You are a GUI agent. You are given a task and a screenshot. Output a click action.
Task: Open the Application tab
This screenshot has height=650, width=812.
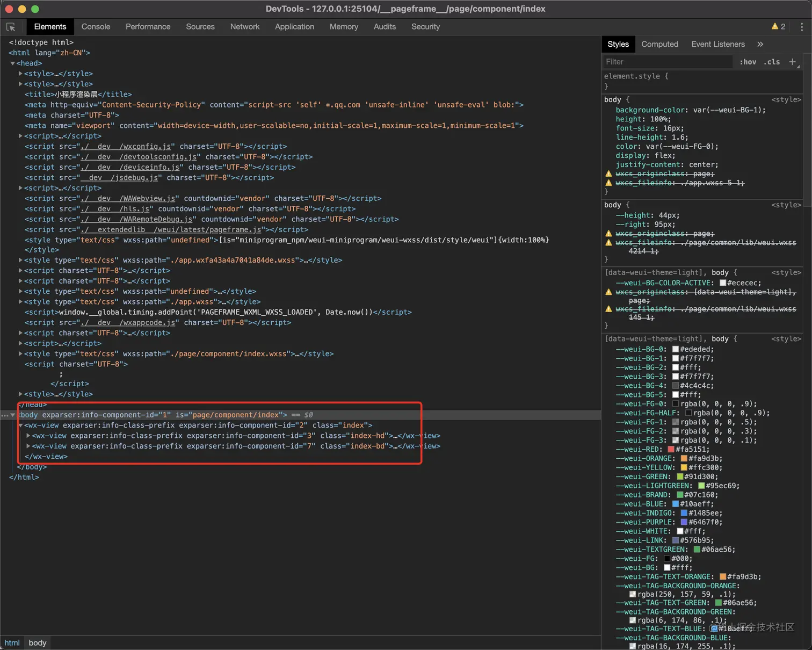pyautogui.click(x=294, y=26)
